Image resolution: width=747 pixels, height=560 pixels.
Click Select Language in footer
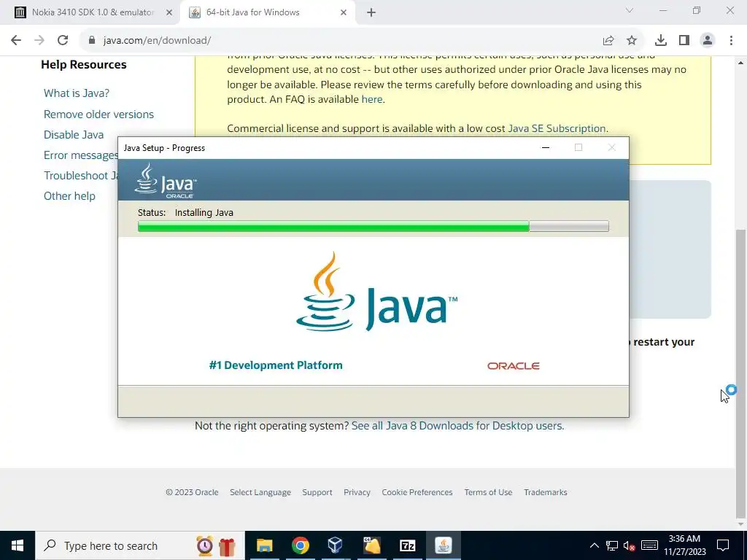point(260,492)
